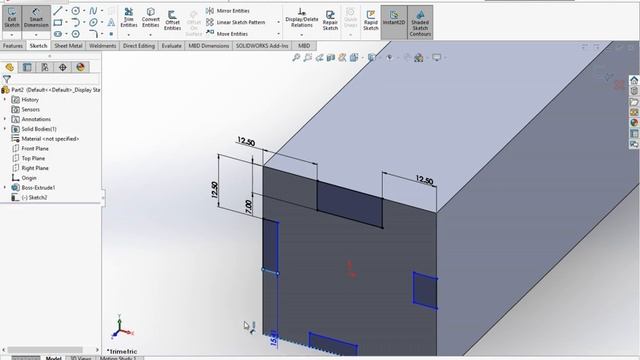Expand the Solid Bodies(1) node
The image size is (640, 360).
(x=5, y=129)
